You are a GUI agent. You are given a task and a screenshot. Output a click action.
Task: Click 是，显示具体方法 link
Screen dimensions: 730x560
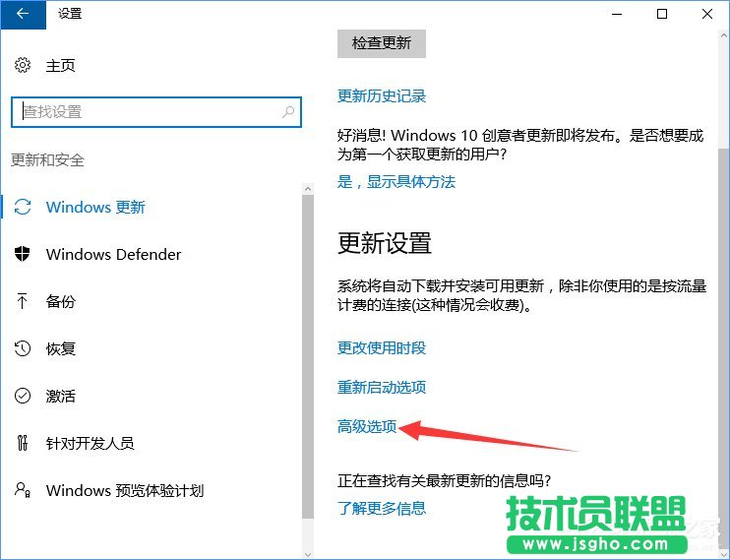pos(396,182)
